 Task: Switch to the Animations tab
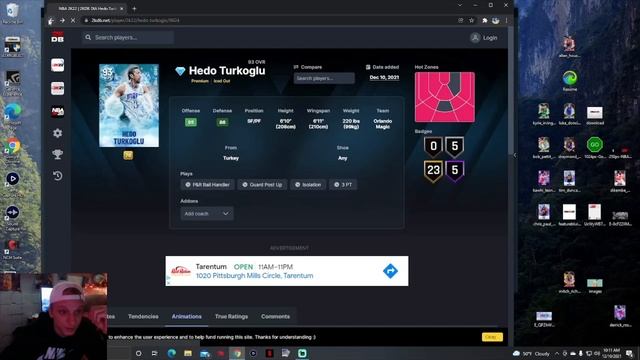[187, 316]
